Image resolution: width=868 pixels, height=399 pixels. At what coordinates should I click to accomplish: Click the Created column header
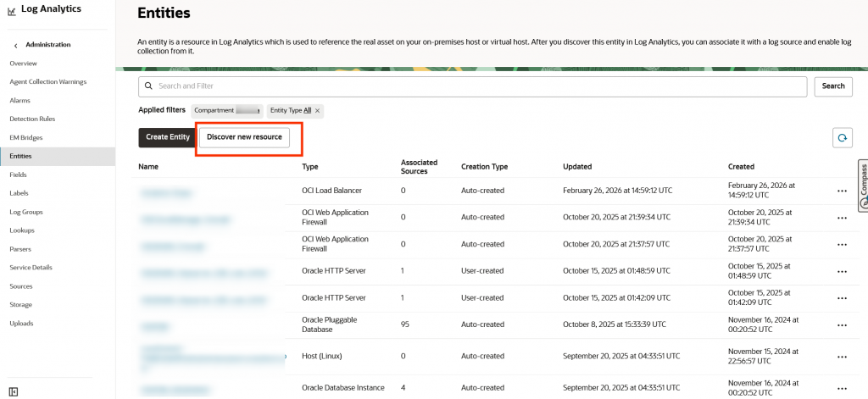point(741,167)
